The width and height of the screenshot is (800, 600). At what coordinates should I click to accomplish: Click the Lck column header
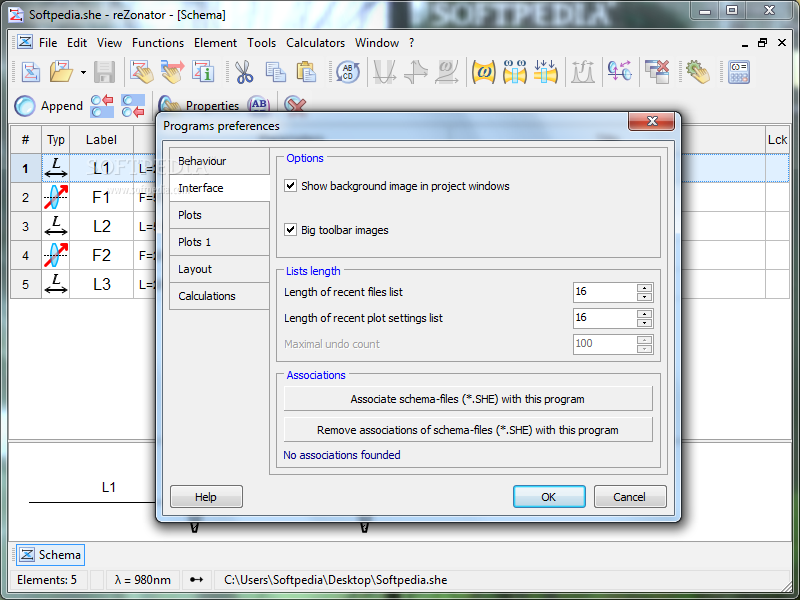coord(777,140)
